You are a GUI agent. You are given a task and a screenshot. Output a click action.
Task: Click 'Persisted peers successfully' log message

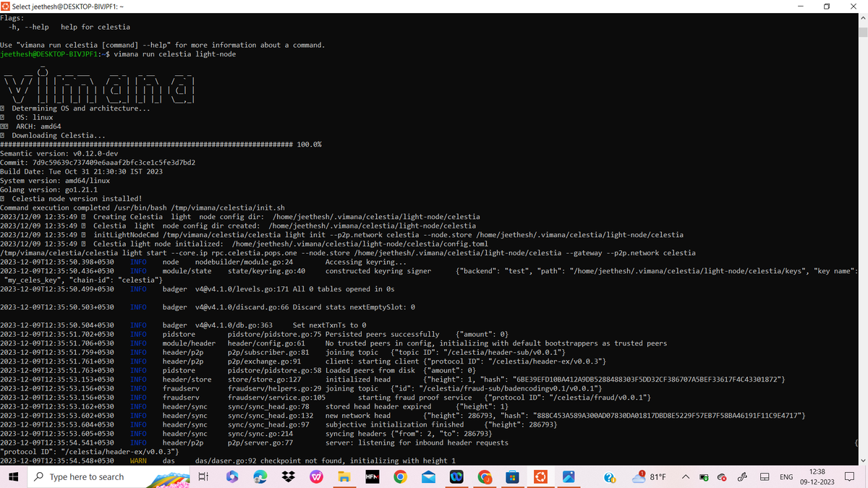click(382, 334)
